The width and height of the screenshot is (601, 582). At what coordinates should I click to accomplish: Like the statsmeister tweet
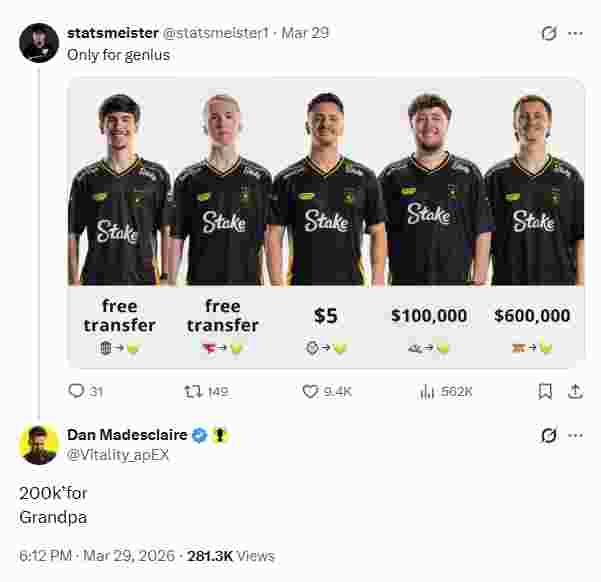(310, 391)
